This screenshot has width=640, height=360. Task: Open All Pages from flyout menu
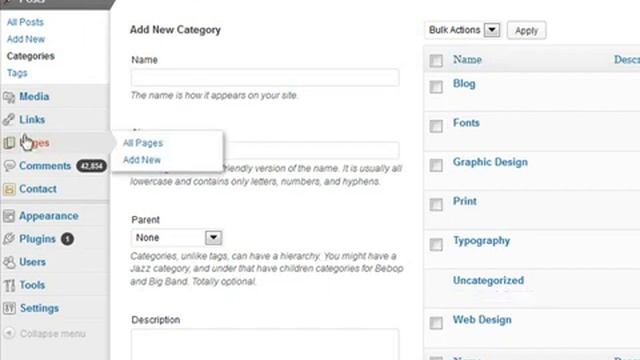143,143
